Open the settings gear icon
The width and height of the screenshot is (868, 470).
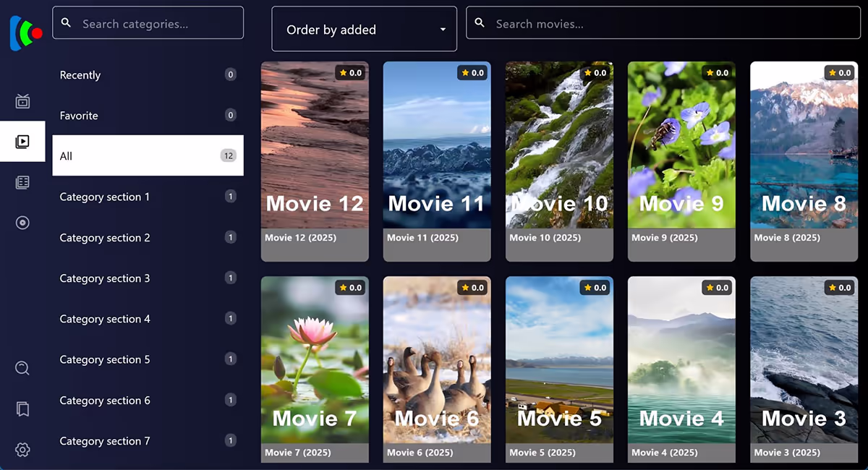tap(22, 450)
